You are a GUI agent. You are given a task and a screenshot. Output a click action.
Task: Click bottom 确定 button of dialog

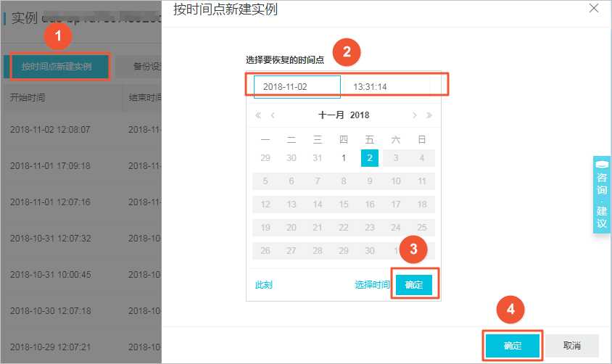[x=513, y=346]
